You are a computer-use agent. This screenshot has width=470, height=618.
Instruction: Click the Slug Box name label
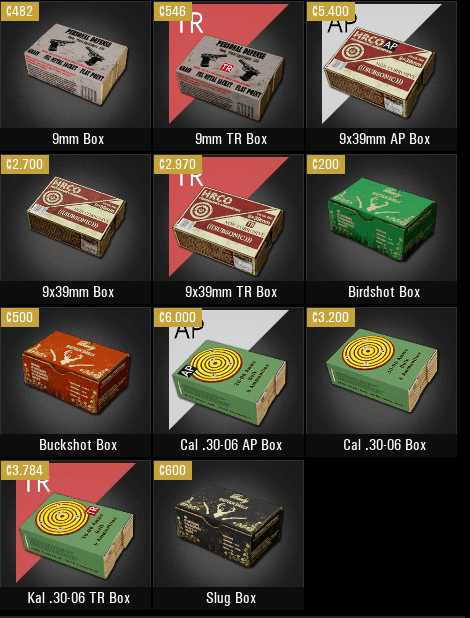(x=231, y=598)
